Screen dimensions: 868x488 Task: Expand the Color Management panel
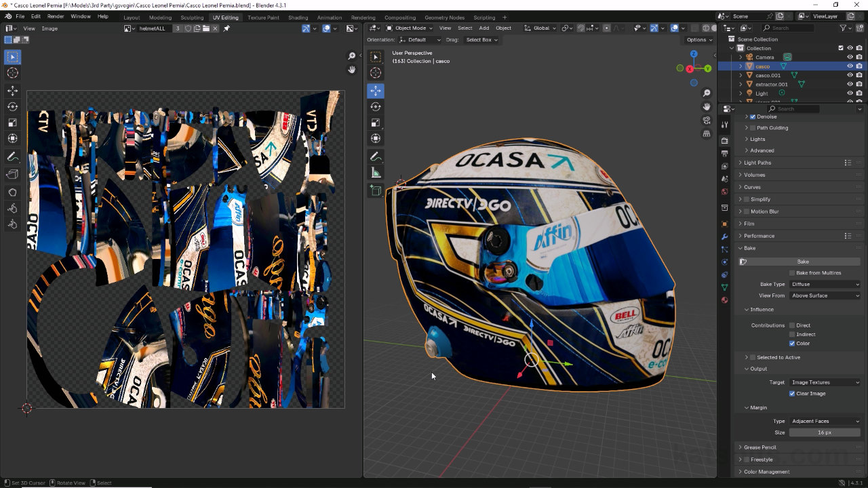pyautogui.click(x=766, y=472)
